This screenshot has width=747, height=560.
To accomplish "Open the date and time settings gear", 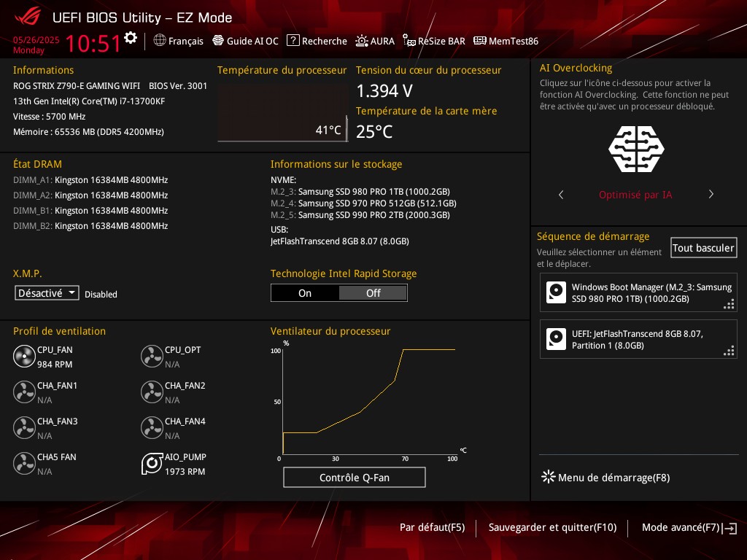I will [131, 38].
